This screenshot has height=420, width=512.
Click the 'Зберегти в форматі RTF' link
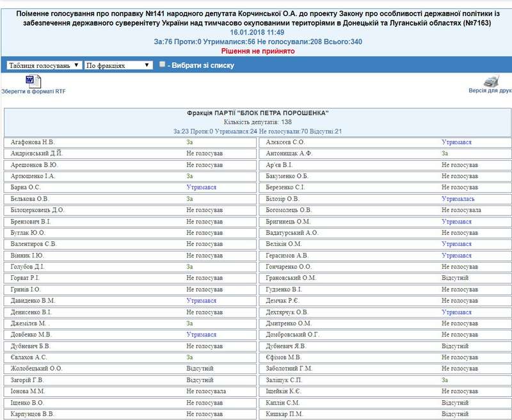click(x=33, y=92)
